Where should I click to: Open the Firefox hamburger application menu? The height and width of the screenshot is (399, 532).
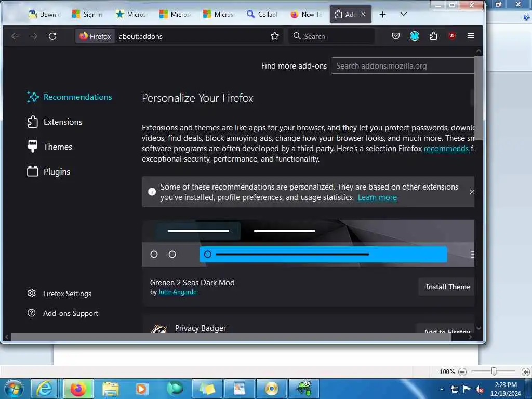pyautogui.click(x=471, y=36)
